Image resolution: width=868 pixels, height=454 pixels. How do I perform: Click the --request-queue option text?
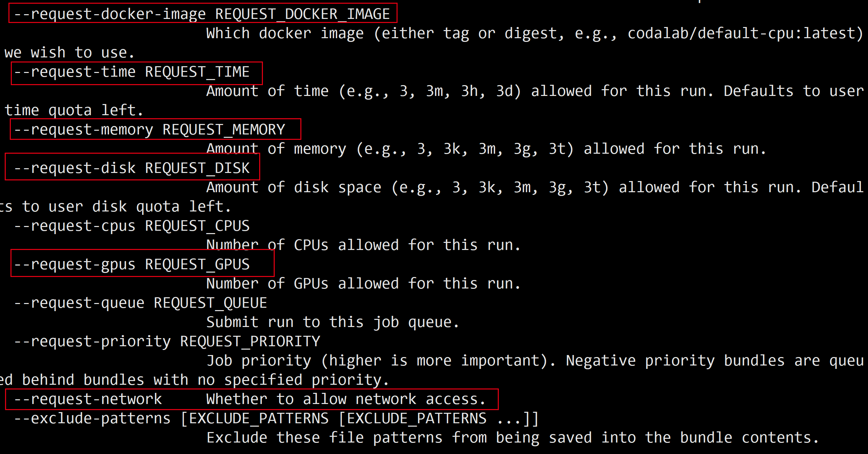(79, 303)
